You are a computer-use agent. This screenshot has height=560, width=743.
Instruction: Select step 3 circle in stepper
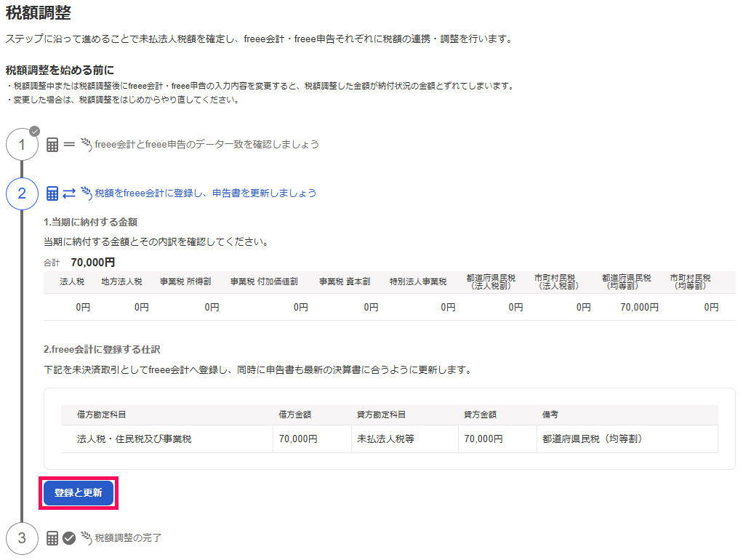click(x=22, y=538)
